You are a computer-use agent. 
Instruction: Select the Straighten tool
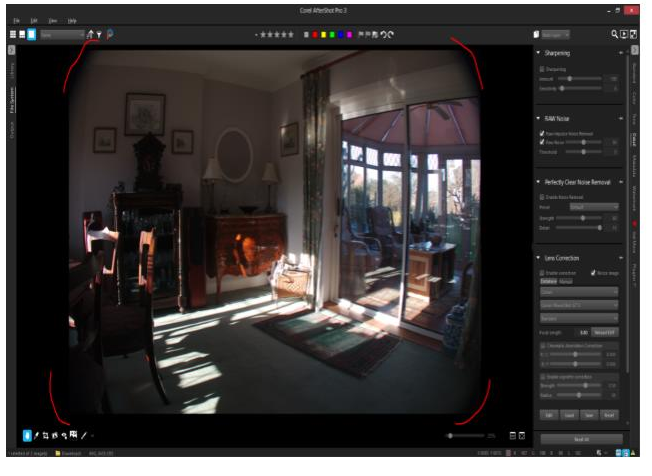pyautogui.click(x=54, y=436)
